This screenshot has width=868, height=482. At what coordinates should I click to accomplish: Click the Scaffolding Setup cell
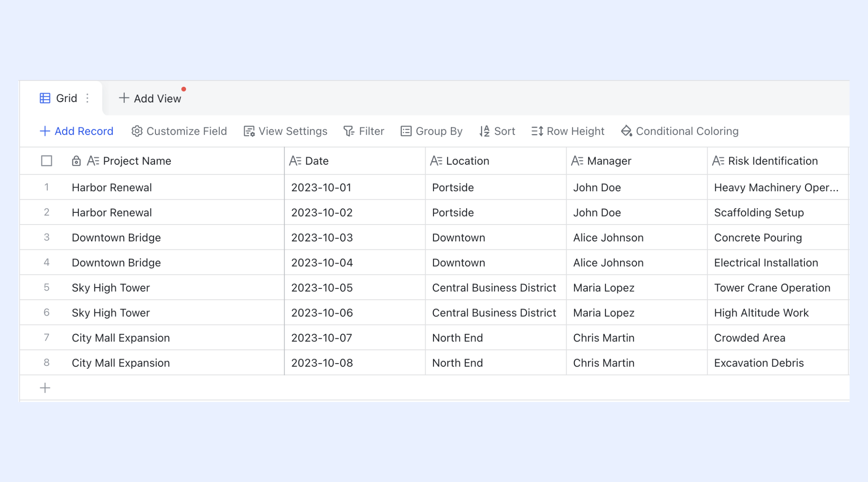coord(778,212)
